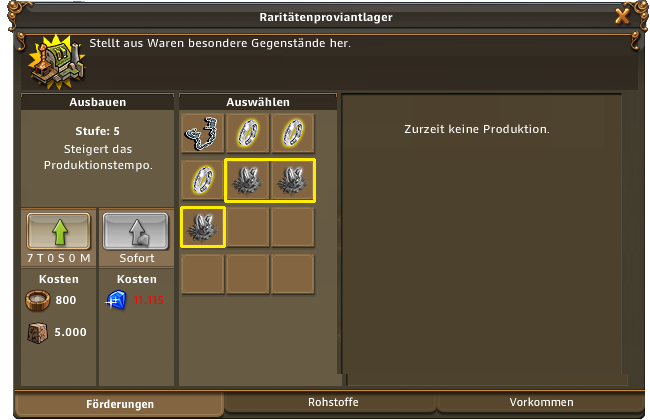
Task: Click the sieve resource cost icon
Action: (38, 300)
